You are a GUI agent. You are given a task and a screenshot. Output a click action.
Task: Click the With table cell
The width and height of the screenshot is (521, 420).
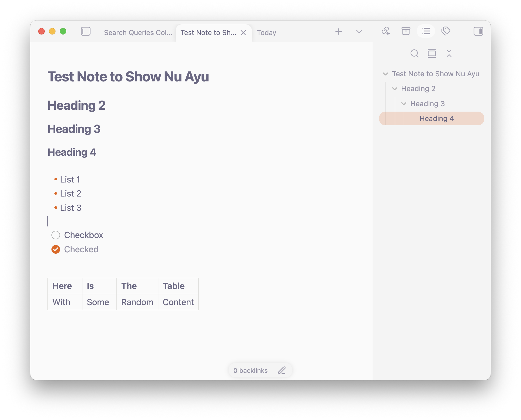point(65,302)
